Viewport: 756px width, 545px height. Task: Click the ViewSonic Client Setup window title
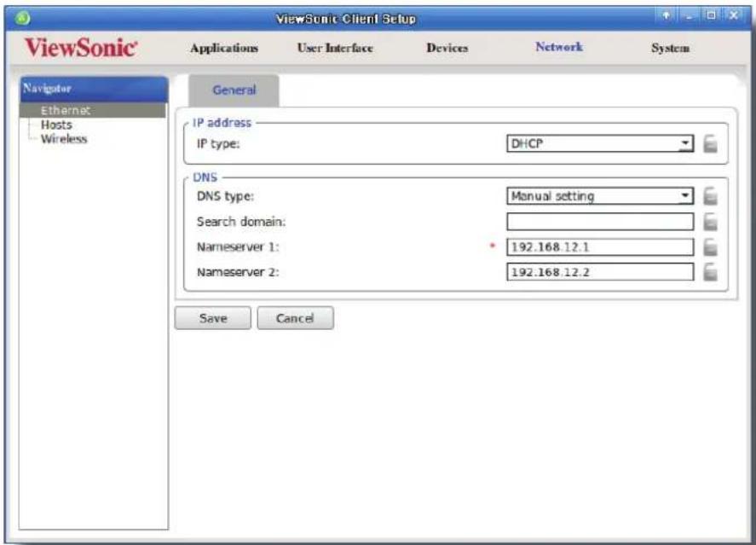coord(346,19)
